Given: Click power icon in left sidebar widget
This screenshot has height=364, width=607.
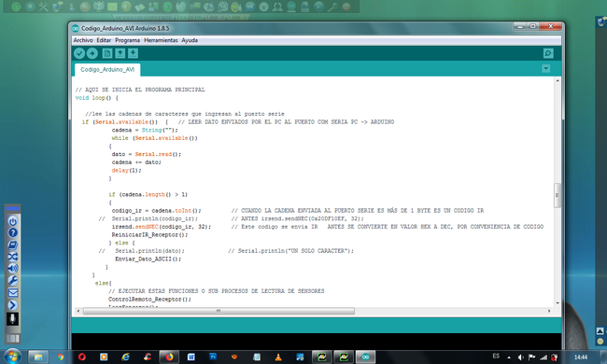Looking at the screenshot, I should coord(13,221).
